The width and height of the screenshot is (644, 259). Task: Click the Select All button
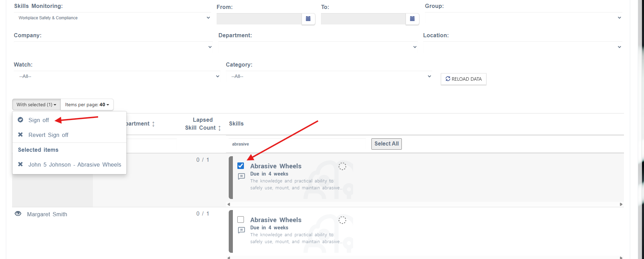coord(386,144)
